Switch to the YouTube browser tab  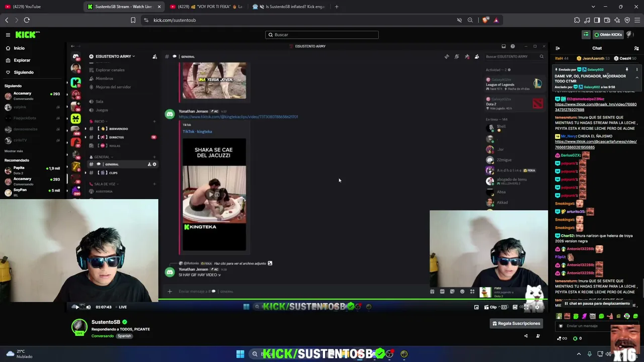41,7
